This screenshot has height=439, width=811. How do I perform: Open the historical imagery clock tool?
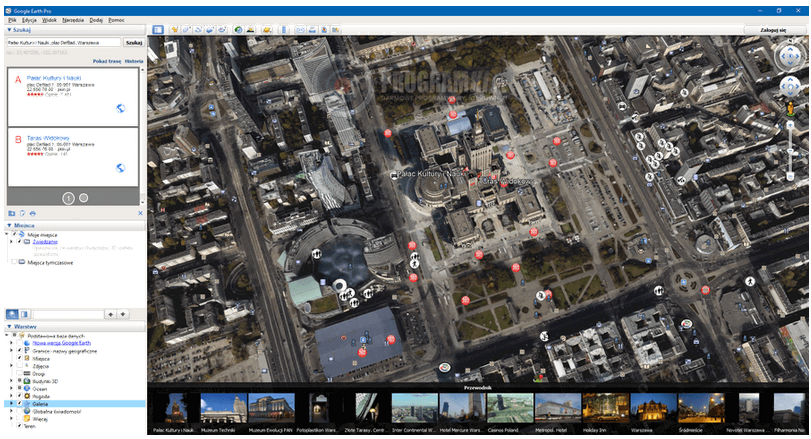point(238,30)
